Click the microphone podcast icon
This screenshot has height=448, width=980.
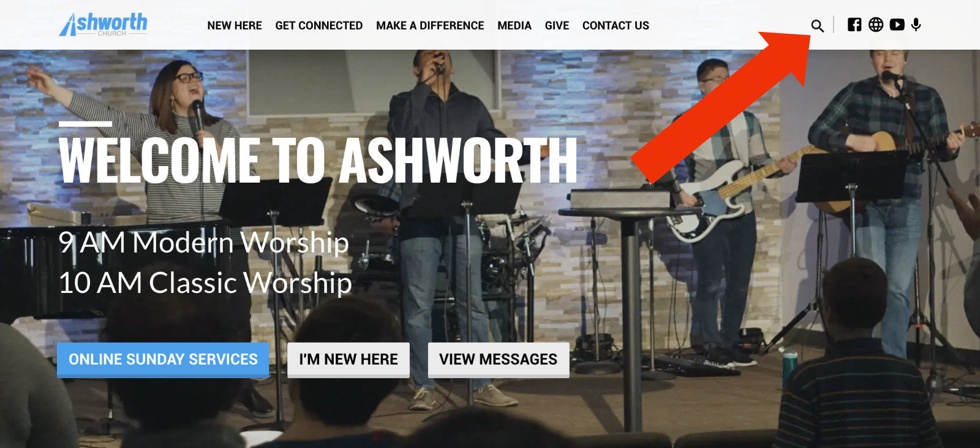[x=916, y=25]
